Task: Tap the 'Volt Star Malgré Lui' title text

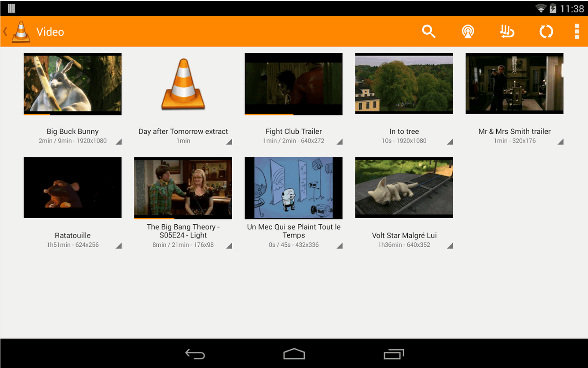Action: (x=404, y=235)
